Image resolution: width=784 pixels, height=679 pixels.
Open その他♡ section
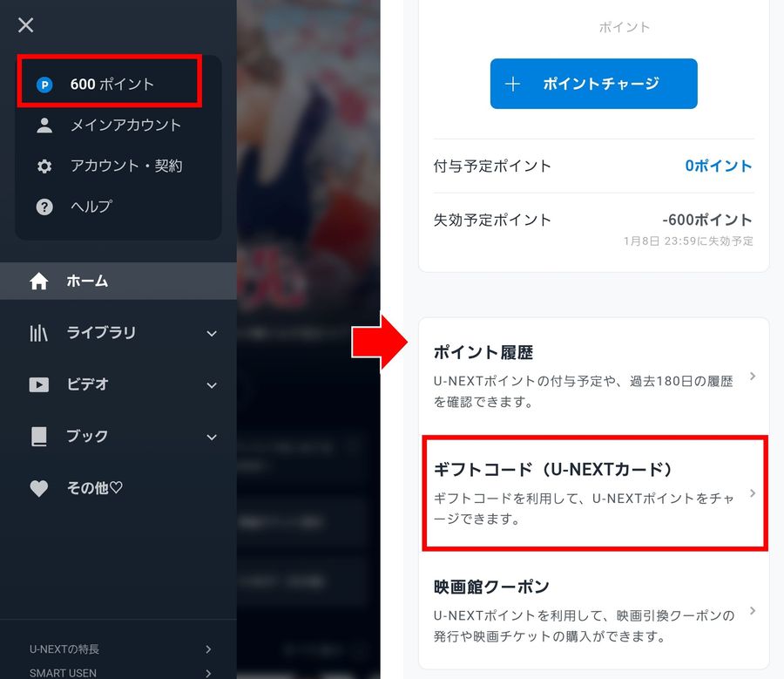95,488
